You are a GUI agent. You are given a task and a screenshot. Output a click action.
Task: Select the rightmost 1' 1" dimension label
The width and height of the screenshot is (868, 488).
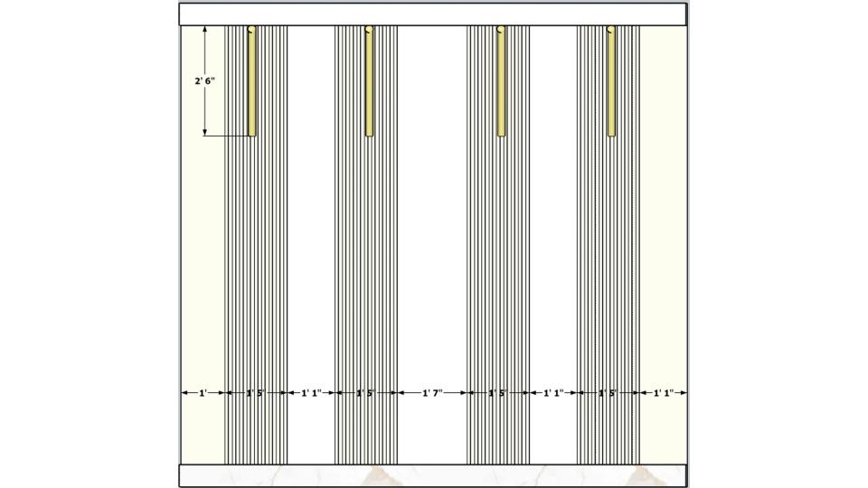[x=664, y=393]
